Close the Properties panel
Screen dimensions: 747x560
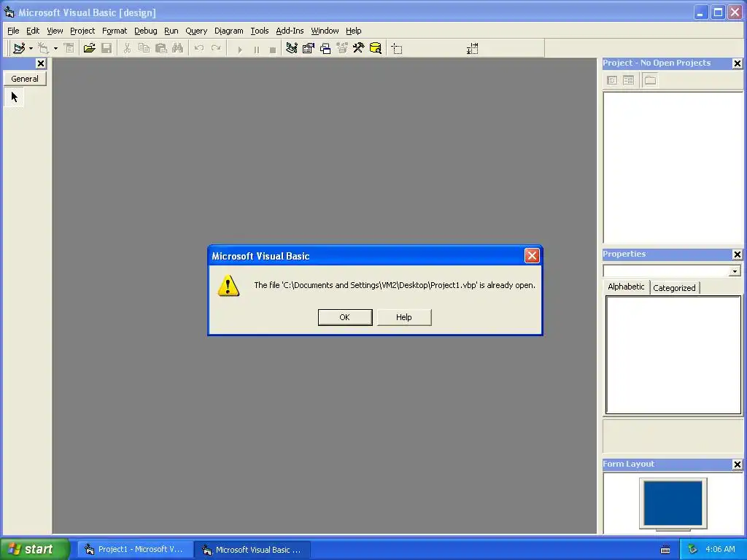click(x=737, y=254)
